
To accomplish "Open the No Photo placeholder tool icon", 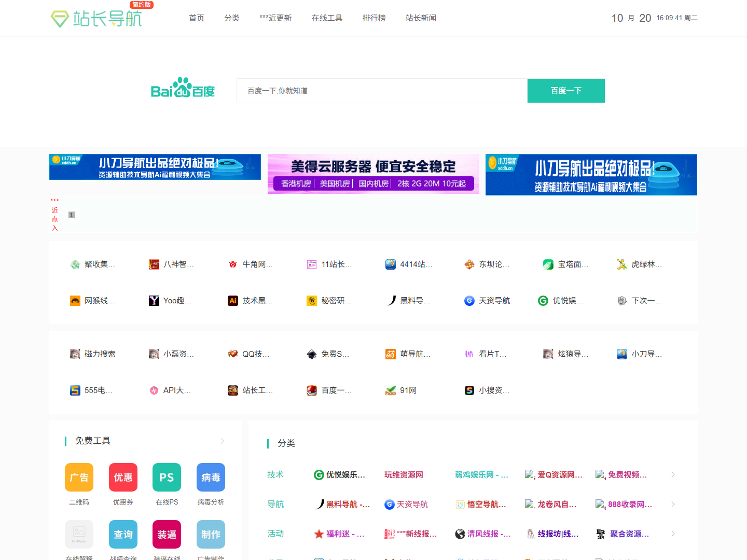I will pyautogui.click(x=79, y=534).
